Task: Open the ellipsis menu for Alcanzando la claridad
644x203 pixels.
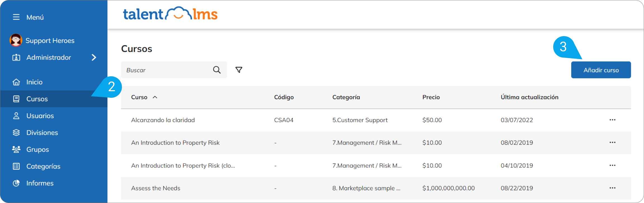Action: 612,120
